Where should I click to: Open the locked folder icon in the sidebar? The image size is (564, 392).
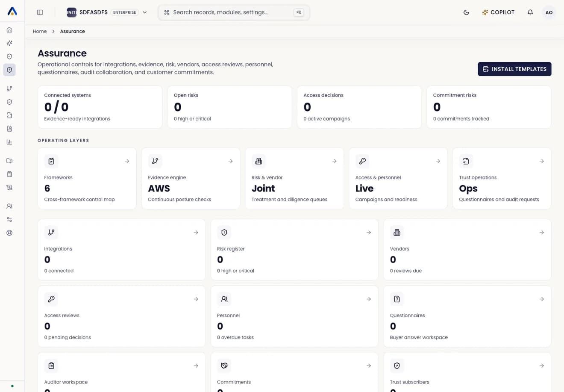point(9,161)
